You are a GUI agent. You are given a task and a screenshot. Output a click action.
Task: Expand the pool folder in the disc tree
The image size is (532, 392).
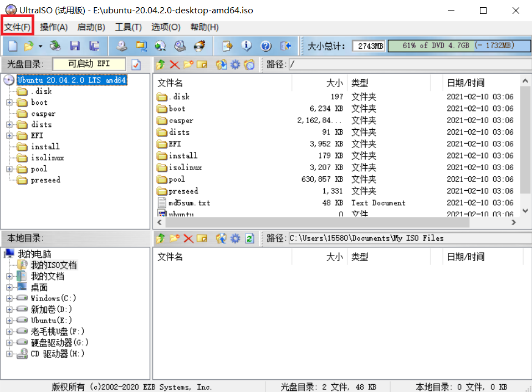coord(9,169)
